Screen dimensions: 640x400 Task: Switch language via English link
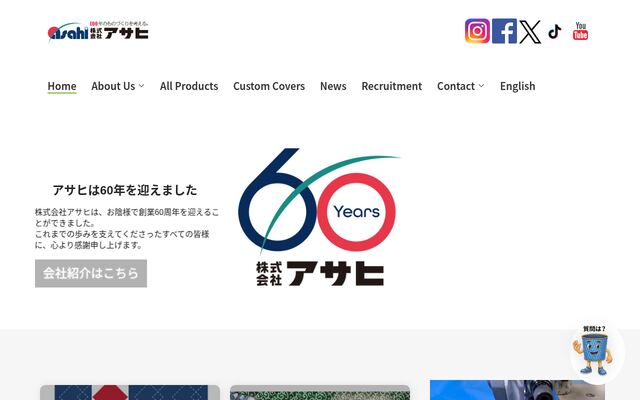click(x=518, y=86)
